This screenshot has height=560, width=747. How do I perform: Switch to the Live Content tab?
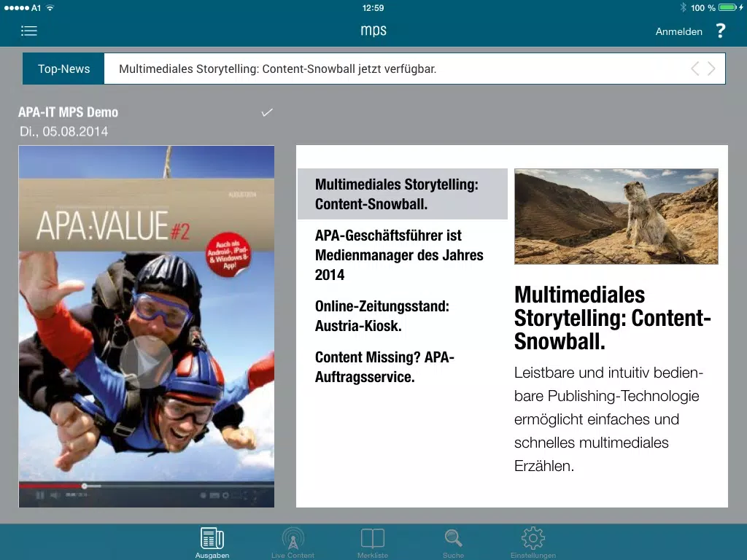tap(293, 542)
